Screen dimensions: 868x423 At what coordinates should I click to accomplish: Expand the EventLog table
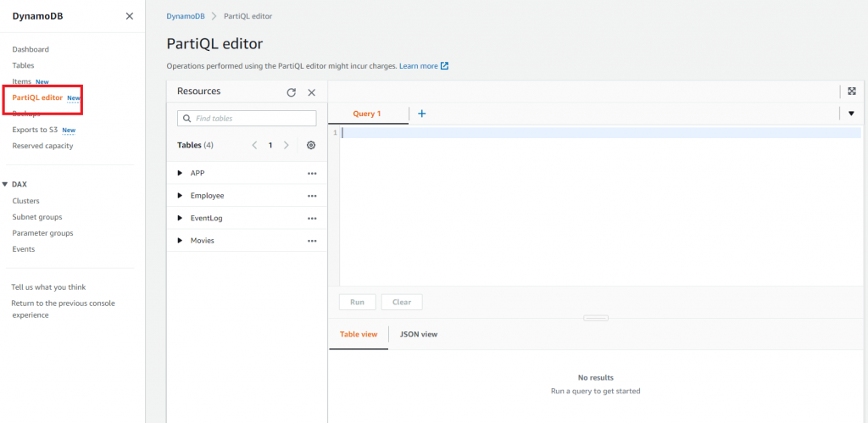[x=180, y=218]
